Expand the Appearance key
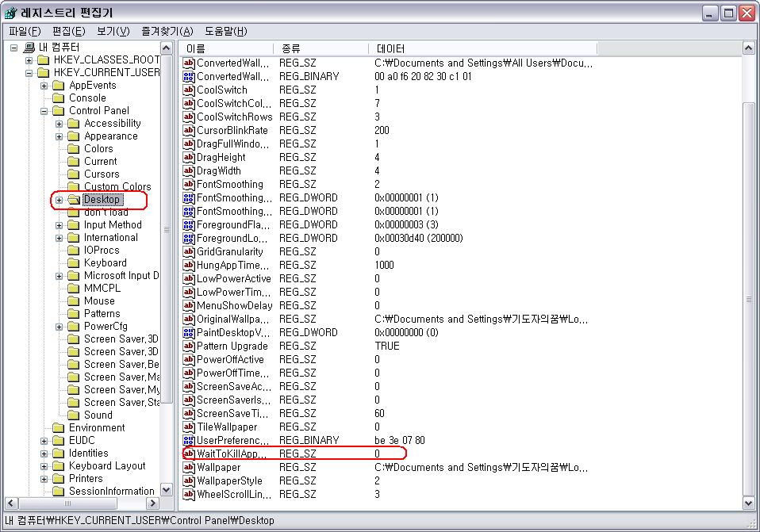 59,136
